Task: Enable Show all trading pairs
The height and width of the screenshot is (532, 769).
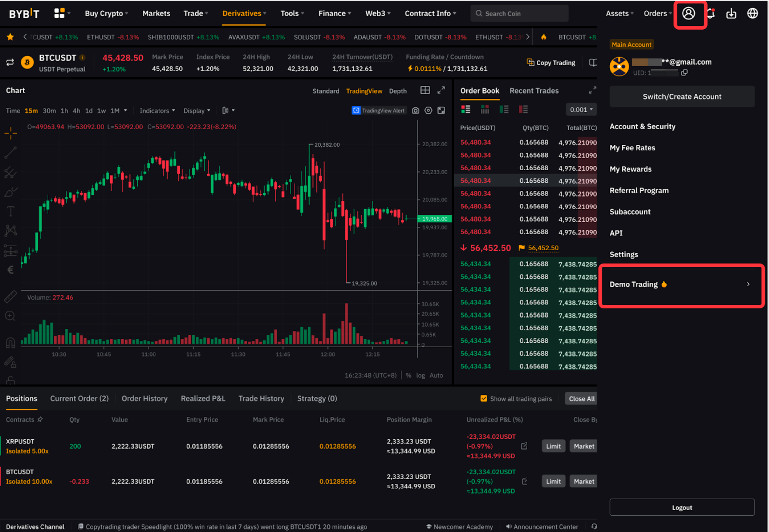Action: [x=484, y=398]
